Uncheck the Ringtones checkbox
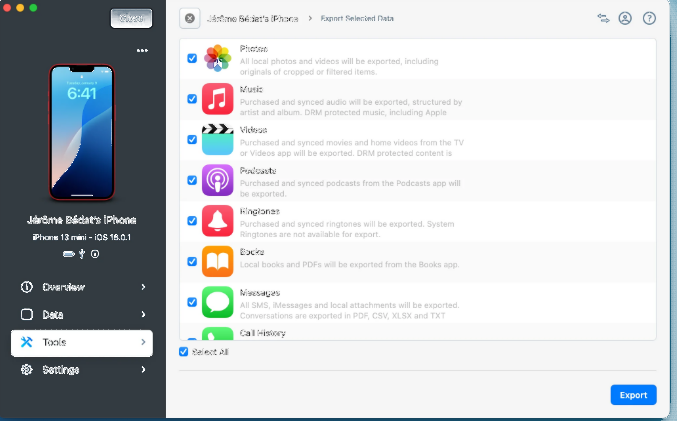Image resolution: width=677 pixels, height=421 pixels. (x=192, y=221)
